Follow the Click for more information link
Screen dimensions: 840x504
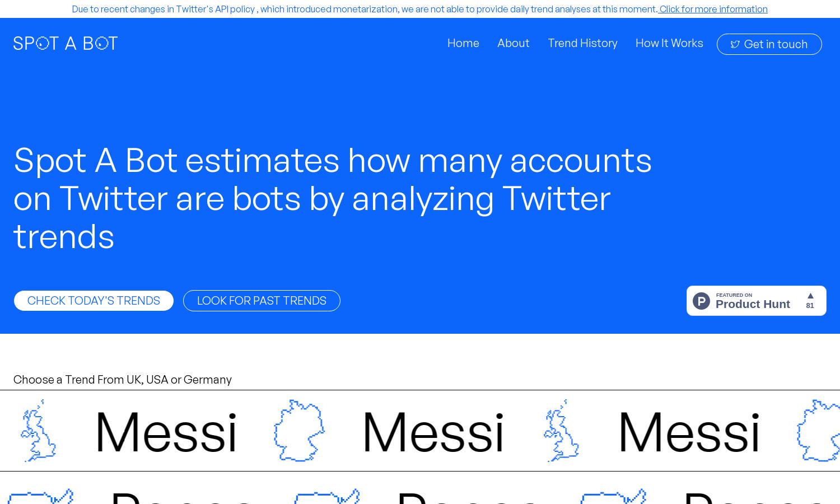tap(713, 9)
